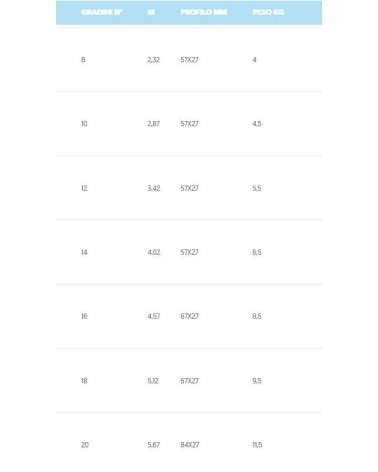Click the GRADINI N° column header
This screenshot has width=378, height=472.
(x=102, y=12)
